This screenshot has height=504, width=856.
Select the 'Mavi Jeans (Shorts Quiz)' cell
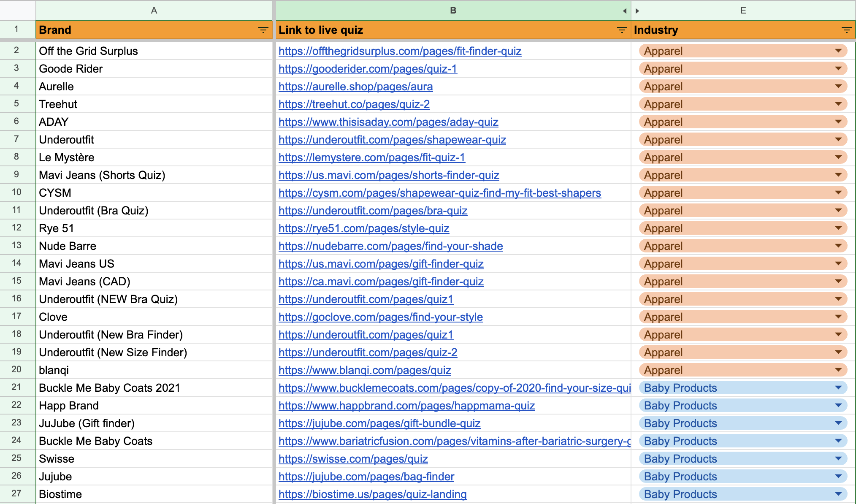(x=154, y=175)
